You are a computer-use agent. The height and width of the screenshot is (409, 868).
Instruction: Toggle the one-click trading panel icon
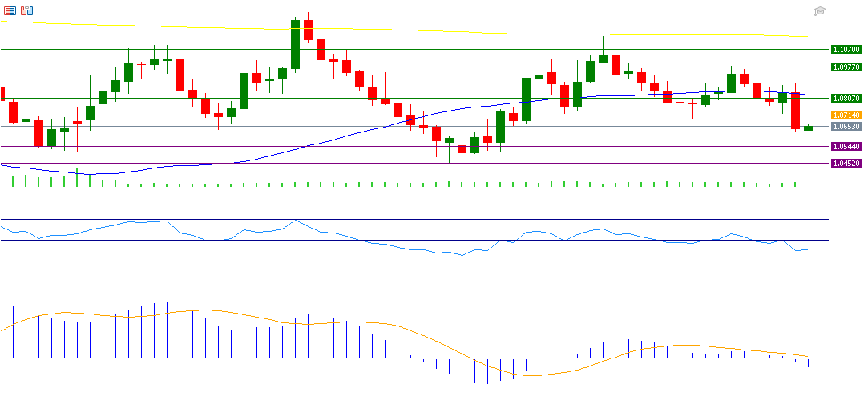[27, 10]
